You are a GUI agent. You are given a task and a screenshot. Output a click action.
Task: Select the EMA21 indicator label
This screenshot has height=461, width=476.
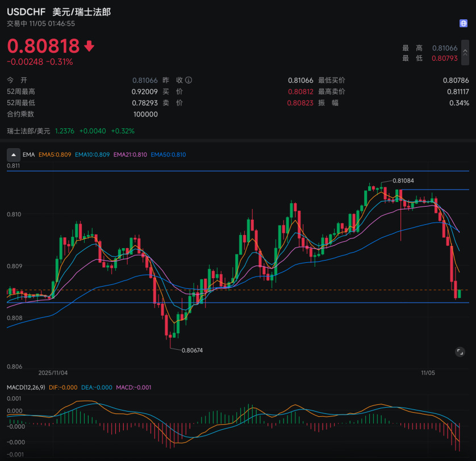130,154
